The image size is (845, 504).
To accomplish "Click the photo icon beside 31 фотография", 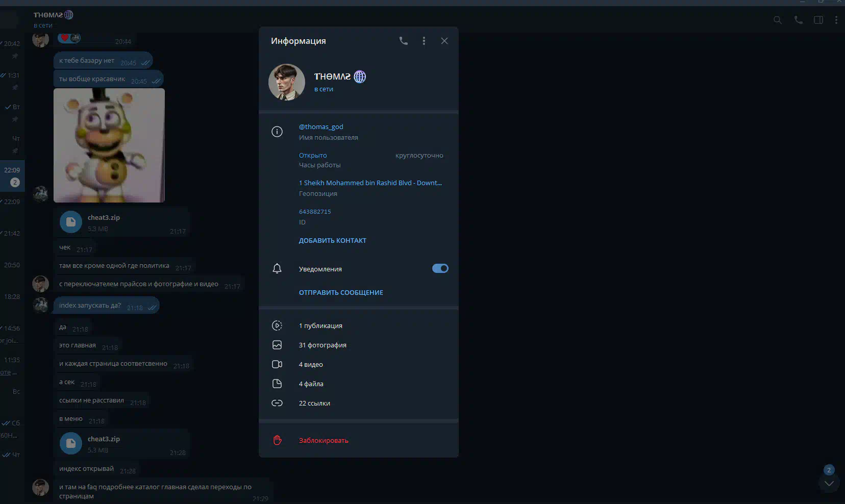I will 277,345.
